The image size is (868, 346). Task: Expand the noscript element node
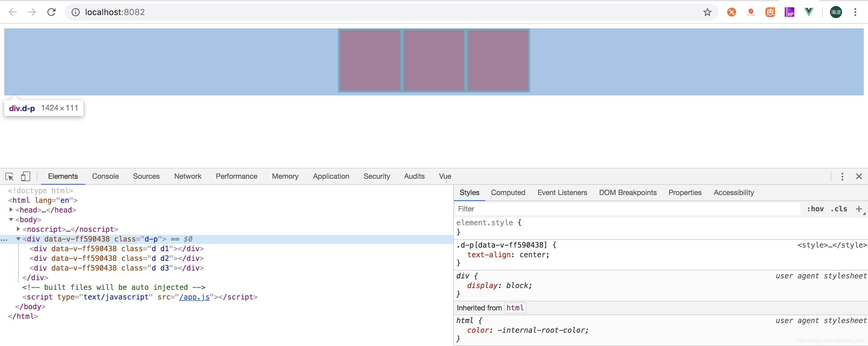[x=18, y=229]
